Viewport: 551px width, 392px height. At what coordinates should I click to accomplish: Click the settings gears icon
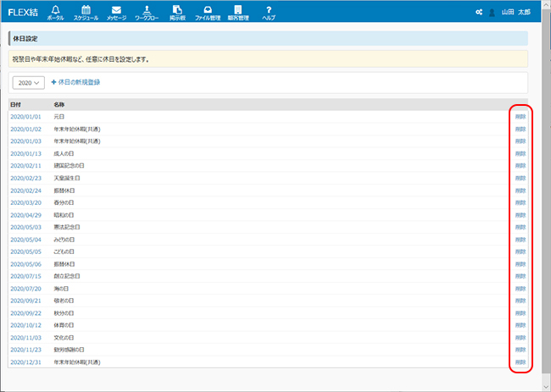[479, 13]
